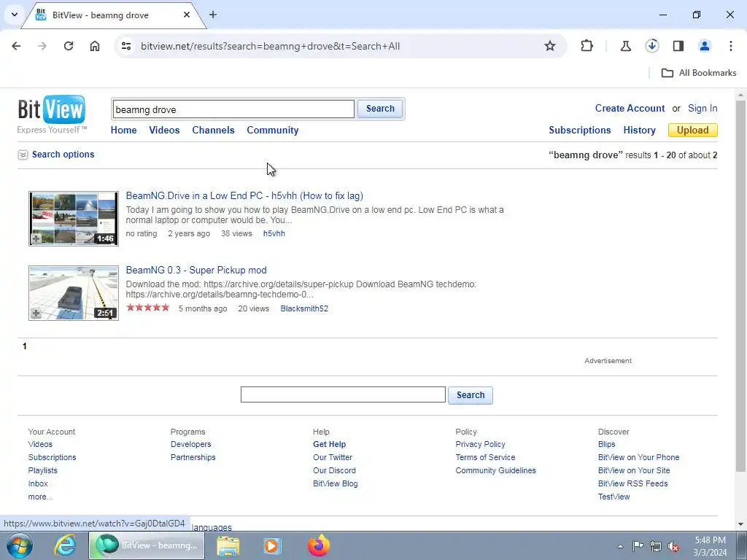
Task: Open the Community tab
Action: coord(273,130)
